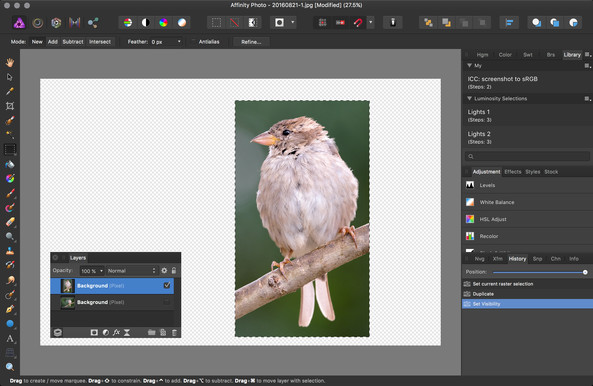Click the Auto White Balance toolbar icon
This screenshot has width=593, height=386.
[182, 23]
